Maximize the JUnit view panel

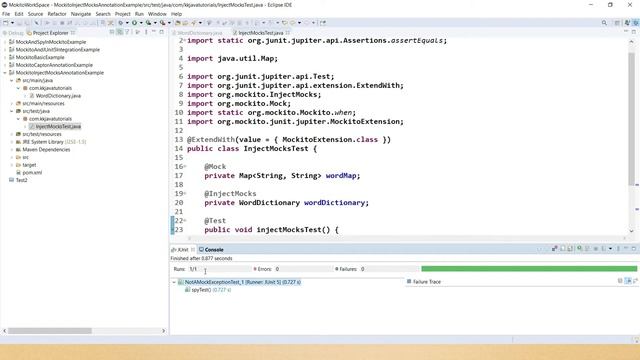(633, 248)
